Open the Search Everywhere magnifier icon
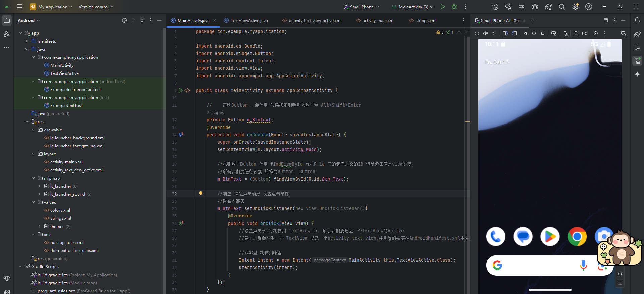 pos(562,7)
